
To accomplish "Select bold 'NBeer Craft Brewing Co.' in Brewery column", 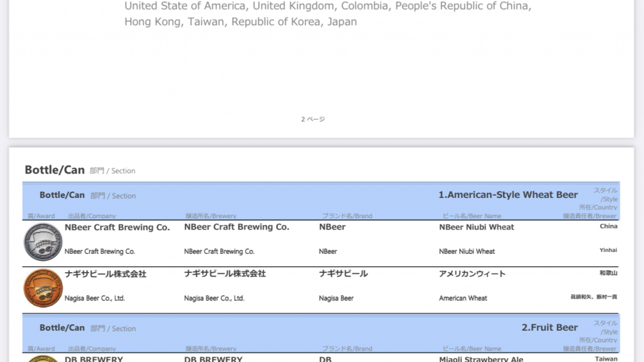I will (x=236, y=227).
